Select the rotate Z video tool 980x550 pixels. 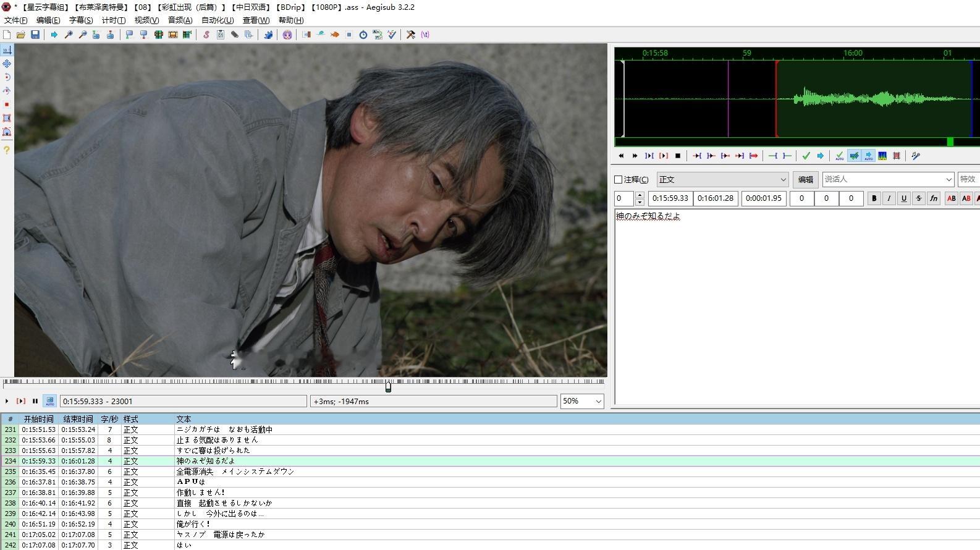(7, 77)
